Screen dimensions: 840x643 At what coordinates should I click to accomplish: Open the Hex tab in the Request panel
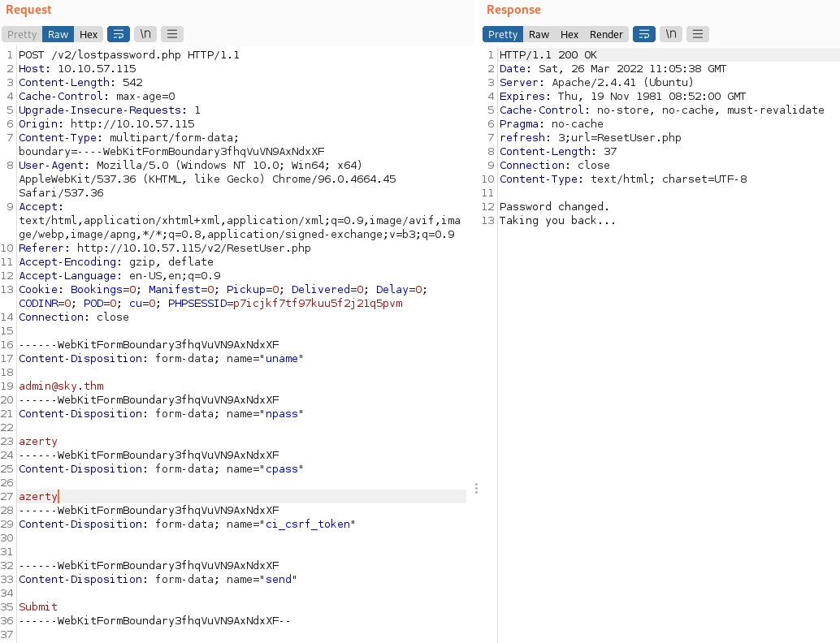[x=89, y=34]
